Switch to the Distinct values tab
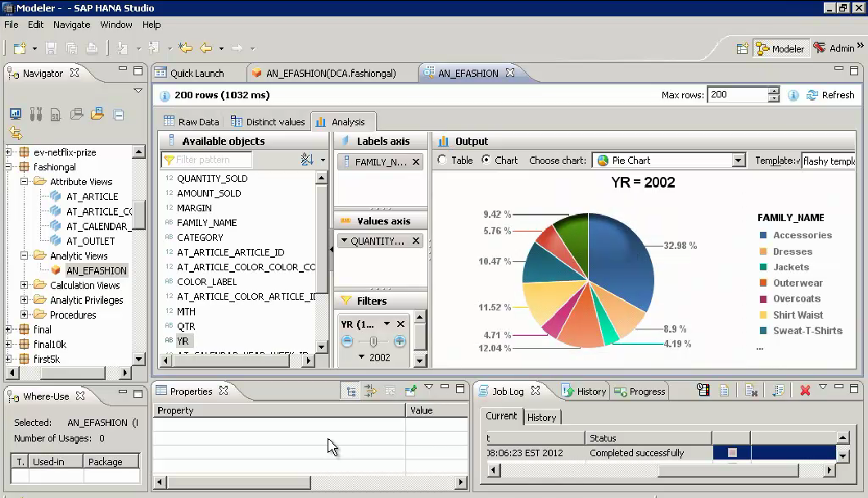 [x=267, y=122]
